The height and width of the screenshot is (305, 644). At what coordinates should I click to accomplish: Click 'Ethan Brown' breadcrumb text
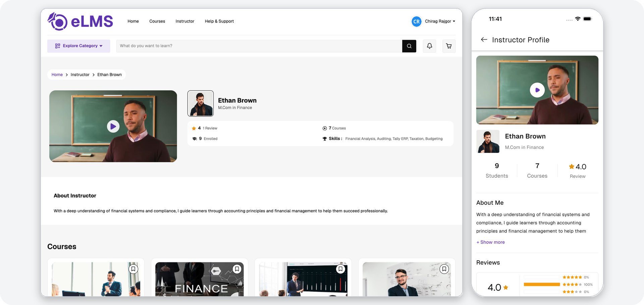110,75
